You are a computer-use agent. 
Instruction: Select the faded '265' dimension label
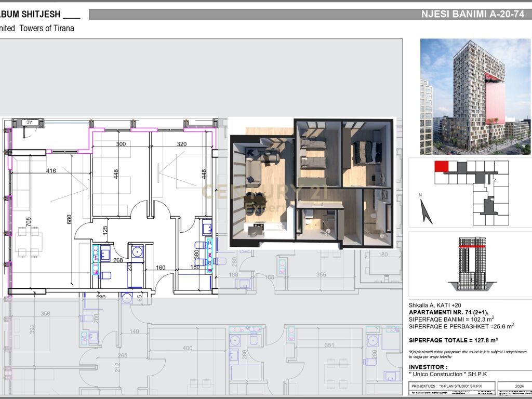tap(123, 355)
